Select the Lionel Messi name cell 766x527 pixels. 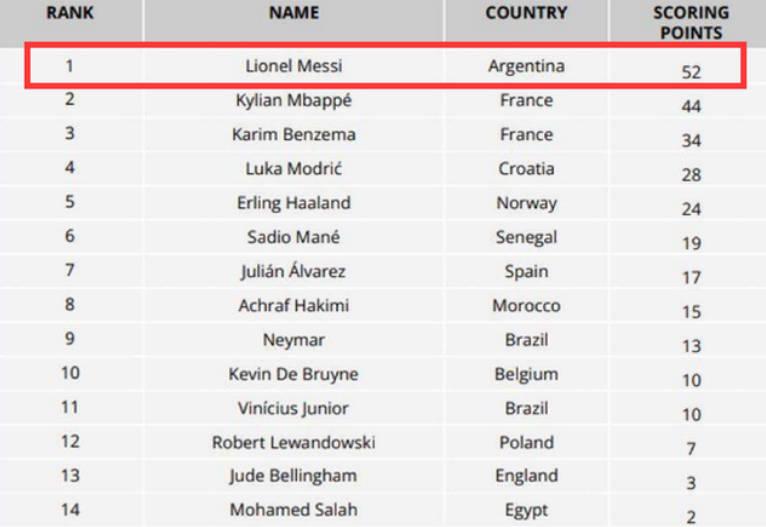coord(294,67)
